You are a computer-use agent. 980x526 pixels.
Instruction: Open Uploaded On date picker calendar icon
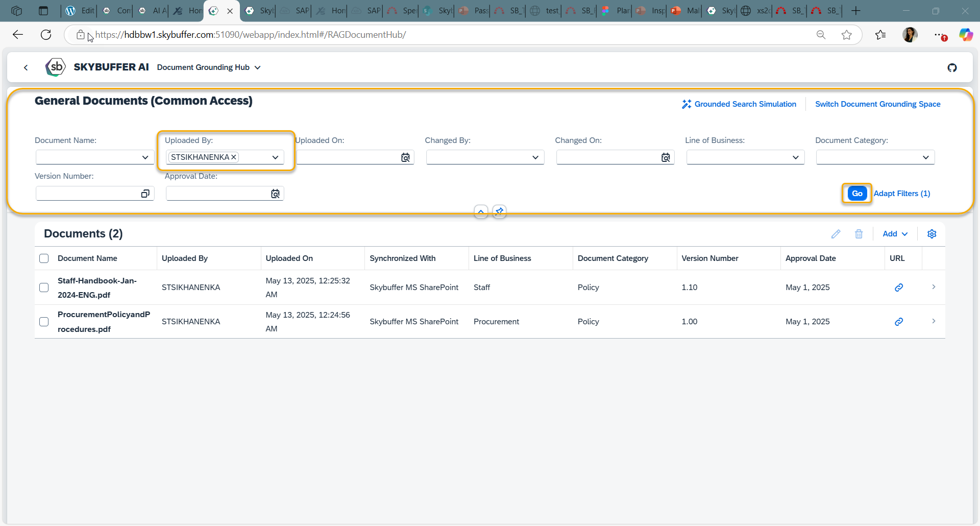pos(405,158)
